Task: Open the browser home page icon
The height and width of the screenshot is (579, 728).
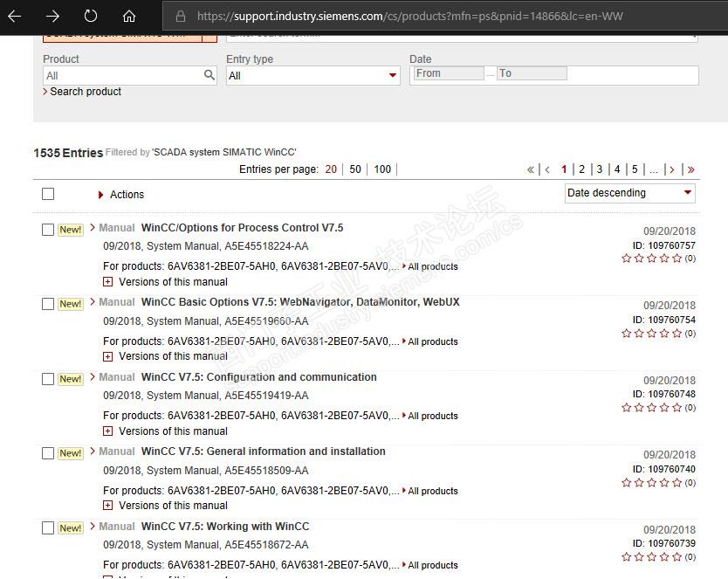Action: point(129,17)
